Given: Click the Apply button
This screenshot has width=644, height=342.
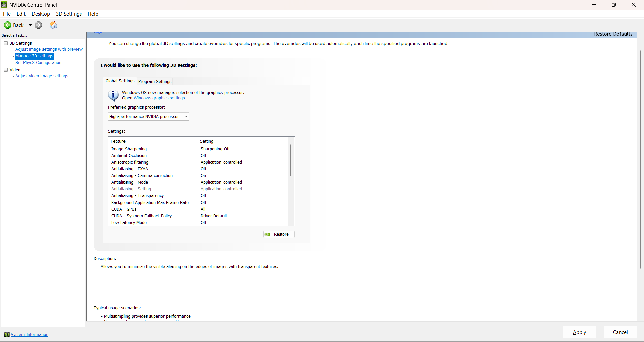Looking at the screenshot, I should coord(579,332).
